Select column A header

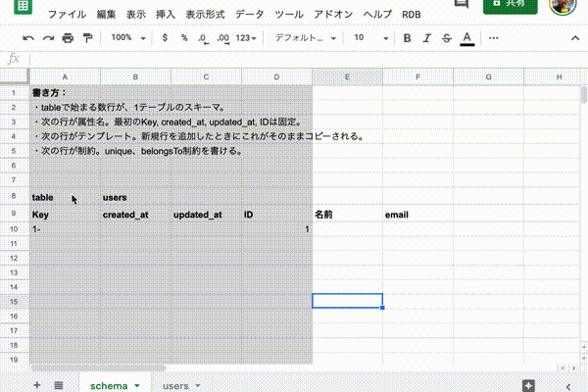coord(65,76)
